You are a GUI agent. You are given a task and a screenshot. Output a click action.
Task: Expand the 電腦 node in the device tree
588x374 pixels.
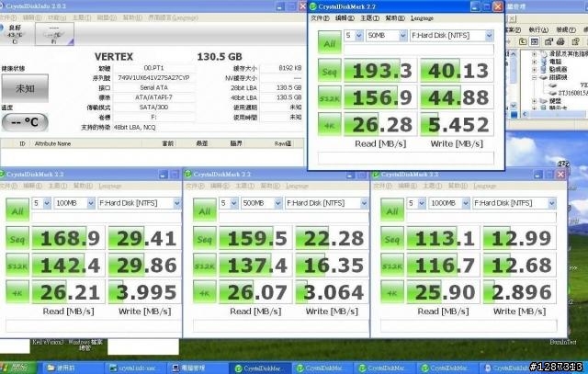pos(534,62)
